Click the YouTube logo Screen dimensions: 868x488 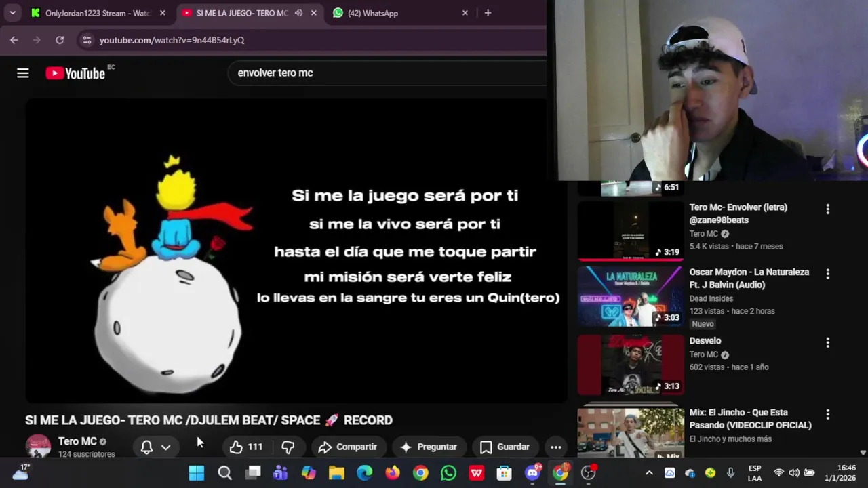click(x=75, y=73)
